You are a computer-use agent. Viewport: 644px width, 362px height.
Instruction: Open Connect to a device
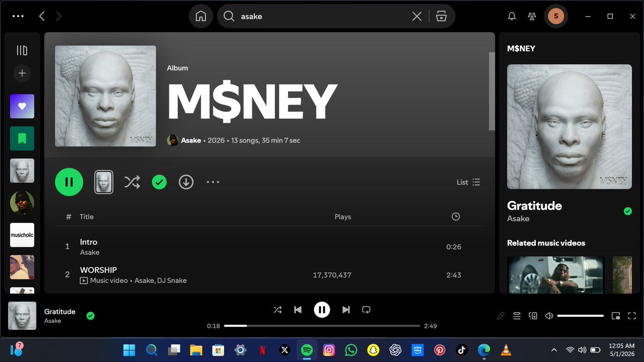click(533, 316)
